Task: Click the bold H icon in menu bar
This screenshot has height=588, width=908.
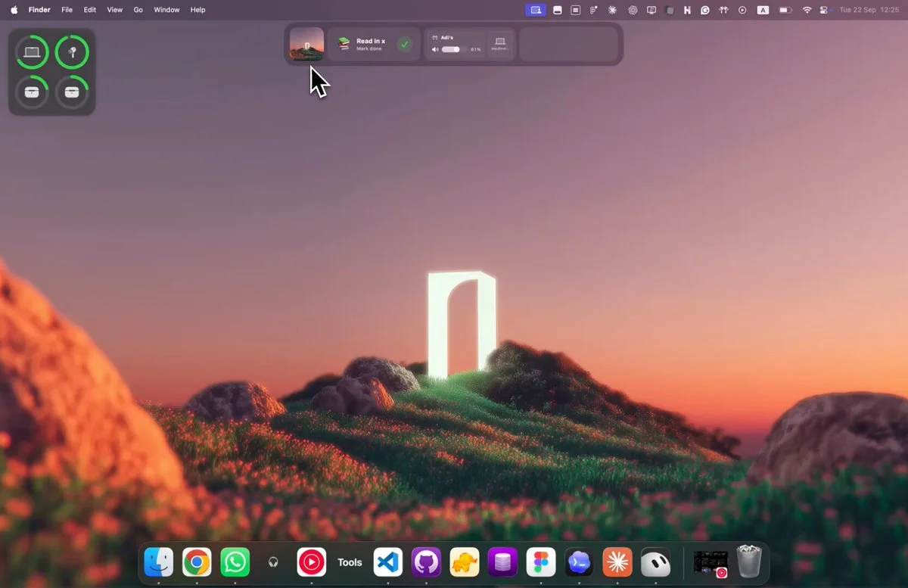Action: 687,10
